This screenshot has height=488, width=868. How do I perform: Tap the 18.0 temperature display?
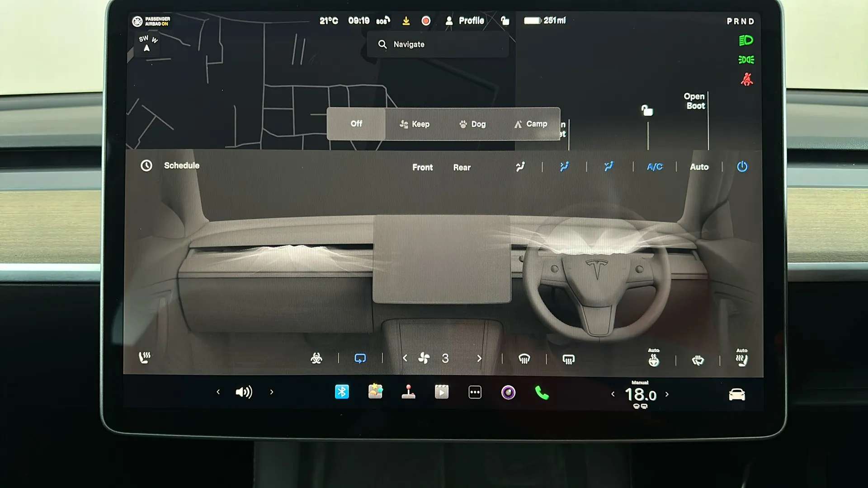pos(640,395)
